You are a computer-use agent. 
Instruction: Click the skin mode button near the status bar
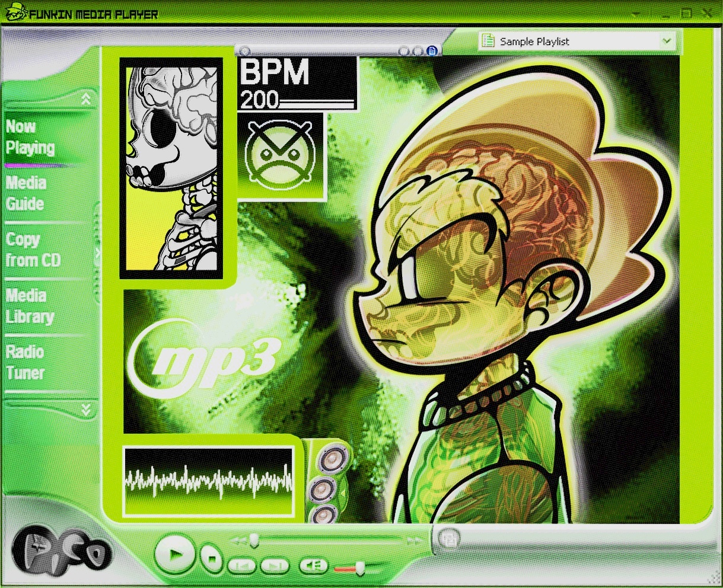click(449, 538)
